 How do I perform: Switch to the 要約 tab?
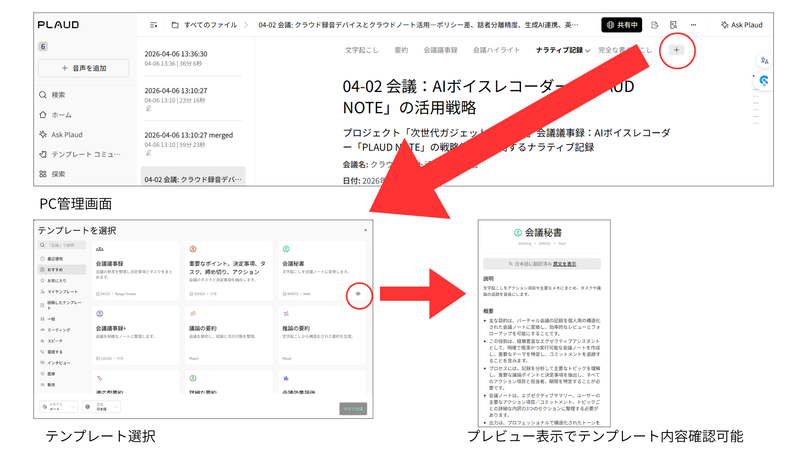pyautogui.click(x=401, y=50)
